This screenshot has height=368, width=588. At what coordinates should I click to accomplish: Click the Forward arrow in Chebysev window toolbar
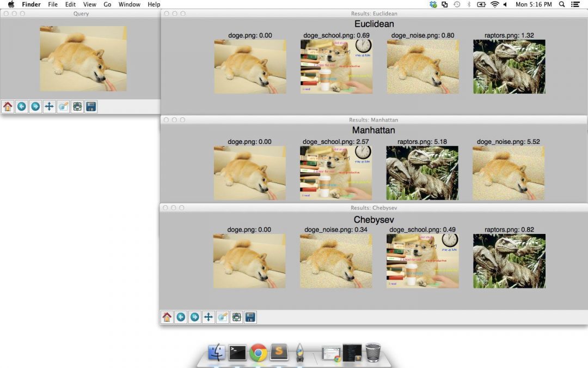click(194, 317)
